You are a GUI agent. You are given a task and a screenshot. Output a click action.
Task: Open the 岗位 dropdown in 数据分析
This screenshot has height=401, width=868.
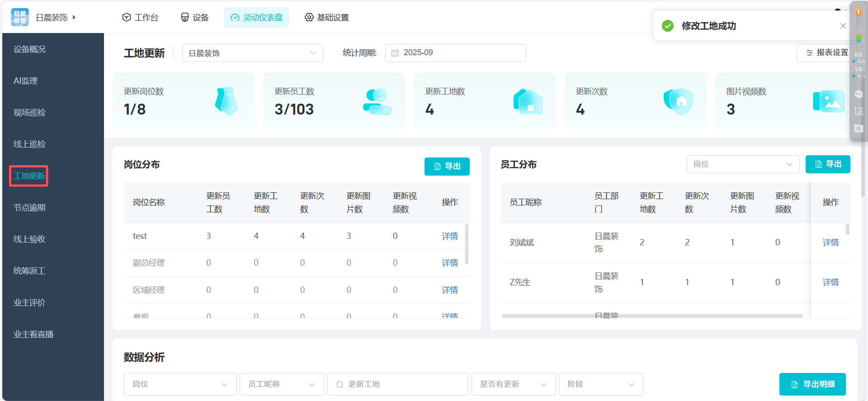click(x=180, y=384)
